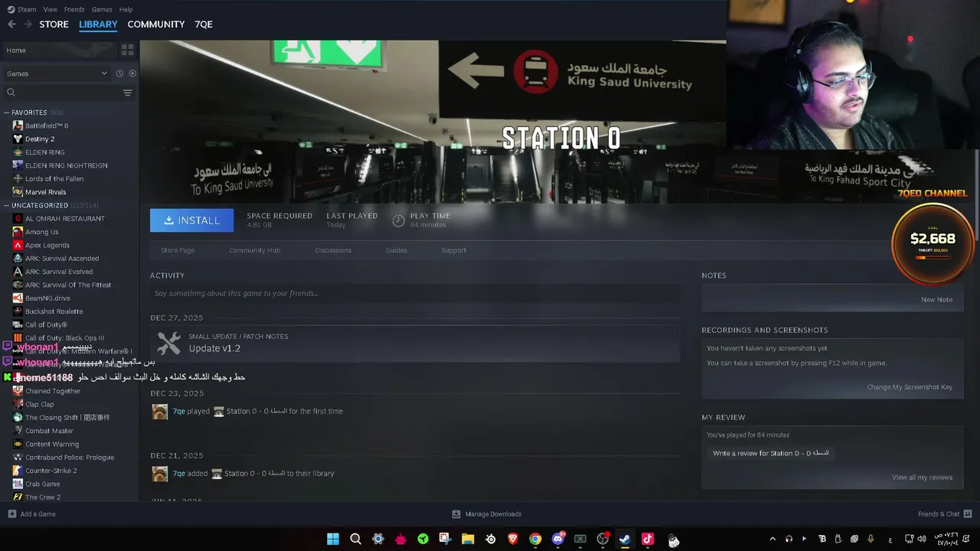980x551 pixels.
Task: Click the blue INSTALL button
Action: (191, 220)
